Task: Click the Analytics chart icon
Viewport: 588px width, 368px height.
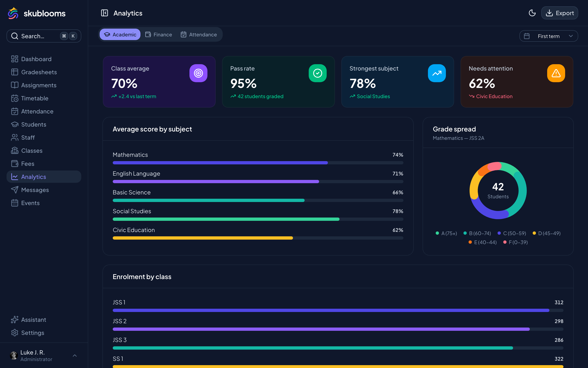Action: [14, 177]
